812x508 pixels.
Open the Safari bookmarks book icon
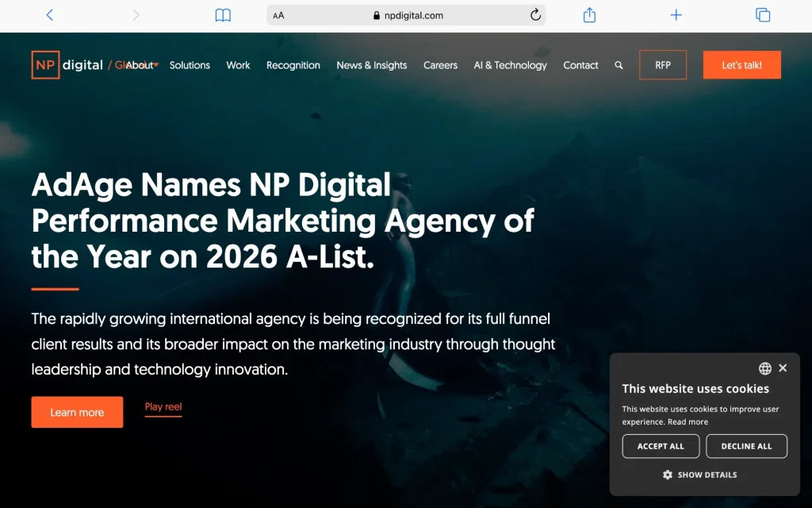tap(223, 15)
